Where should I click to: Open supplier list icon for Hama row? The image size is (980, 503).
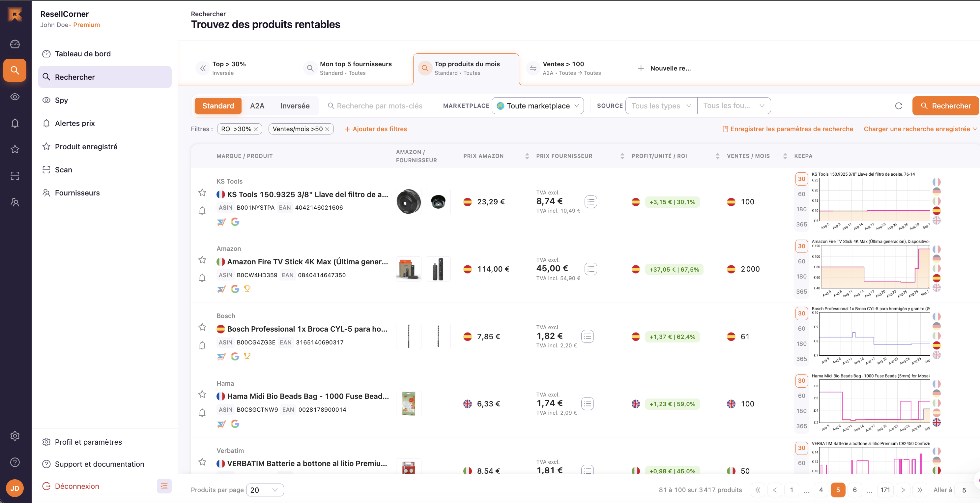(588, 404)
